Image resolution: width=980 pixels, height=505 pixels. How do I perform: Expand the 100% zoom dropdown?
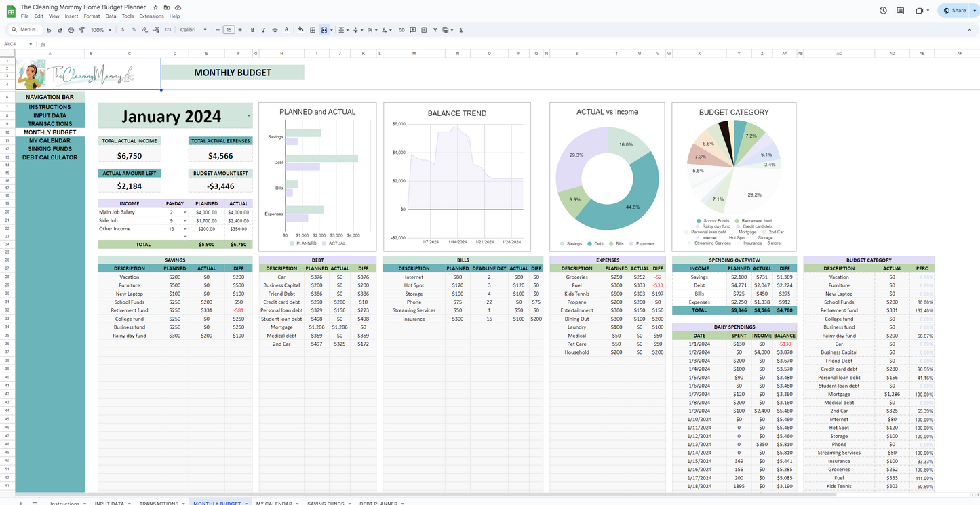click(x=101, y=30)
